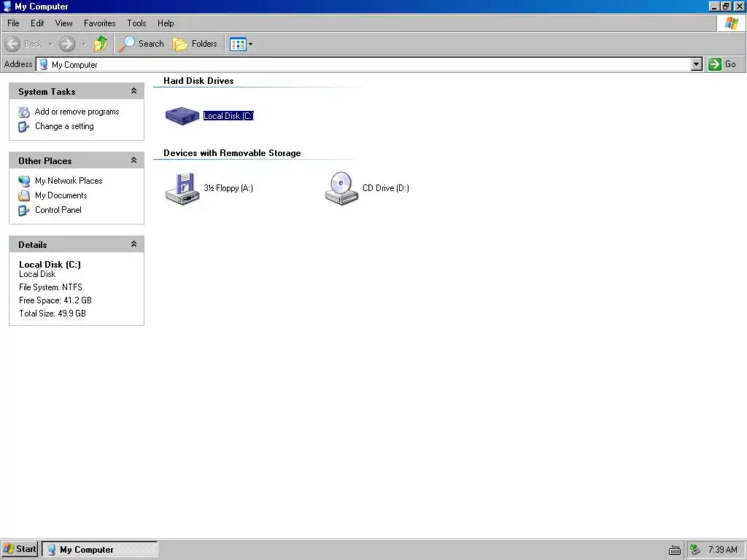Go up one folder level
Screen dimensions: 747x560
click(101, 44)
